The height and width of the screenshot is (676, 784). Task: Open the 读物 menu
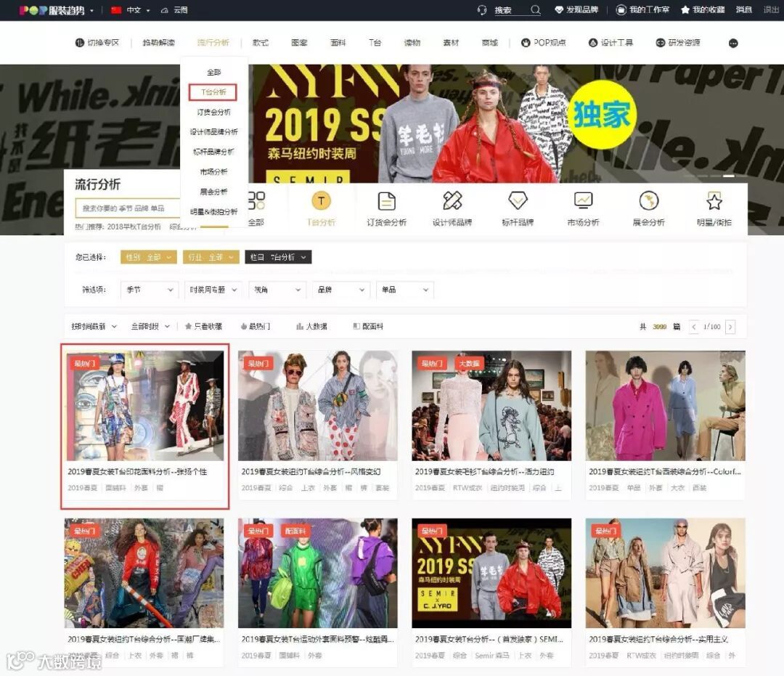tap(412, 43)
